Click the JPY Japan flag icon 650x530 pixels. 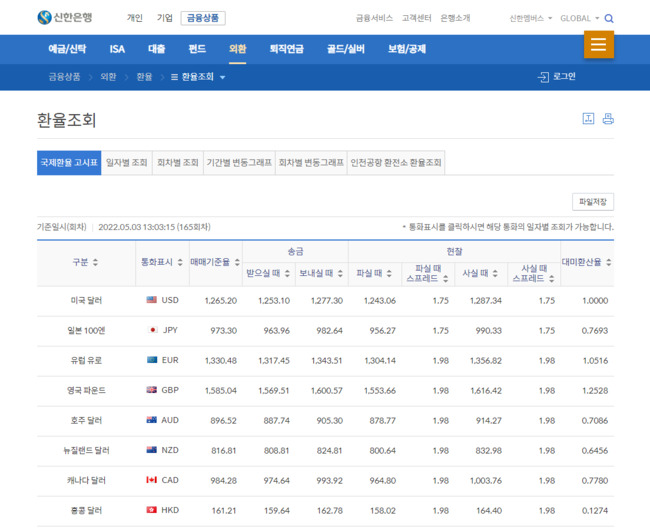click(152, 330)
